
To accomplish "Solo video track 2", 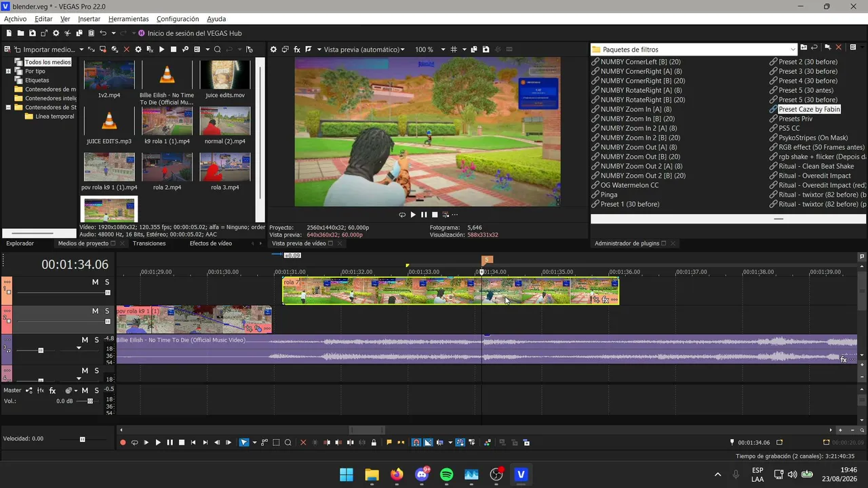I will (x=107, y=311).
